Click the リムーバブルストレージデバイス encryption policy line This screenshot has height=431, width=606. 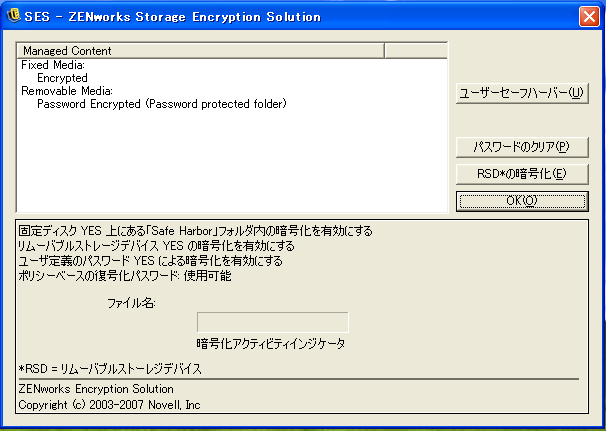coord(156,246)
